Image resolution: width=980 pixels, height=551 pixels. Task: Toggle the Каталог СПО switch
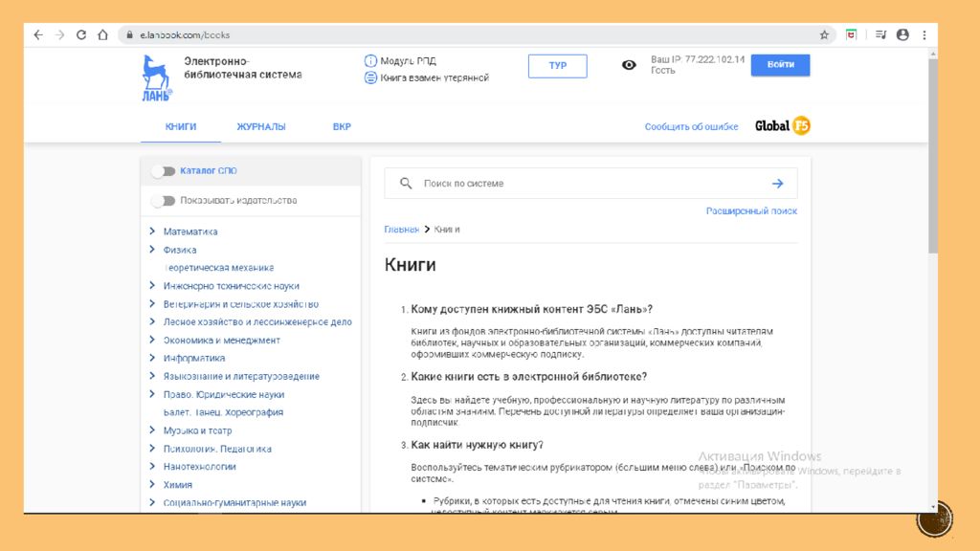(x=164, y=170)
